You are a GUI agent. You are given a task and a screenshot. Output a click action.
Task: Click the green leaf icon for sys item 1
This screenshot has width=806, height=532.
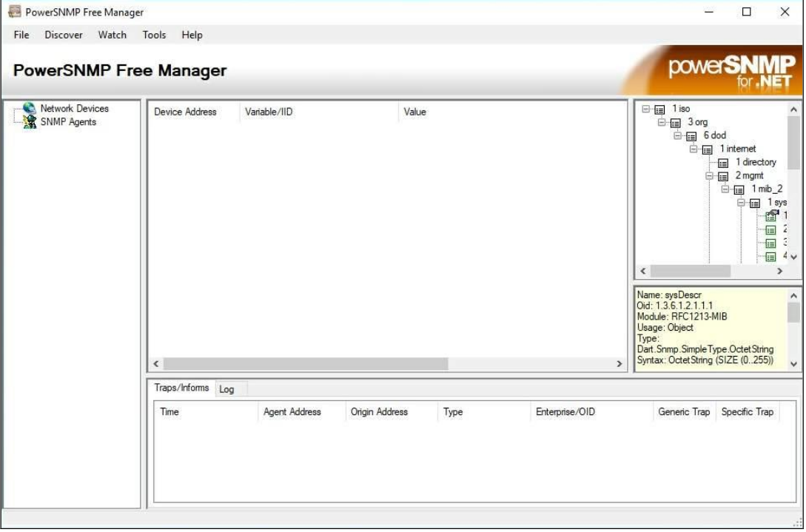click(771, 216)
